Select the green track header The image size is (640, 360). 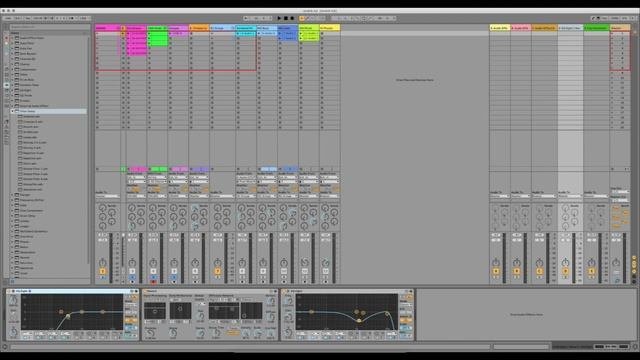coord(157,28)
